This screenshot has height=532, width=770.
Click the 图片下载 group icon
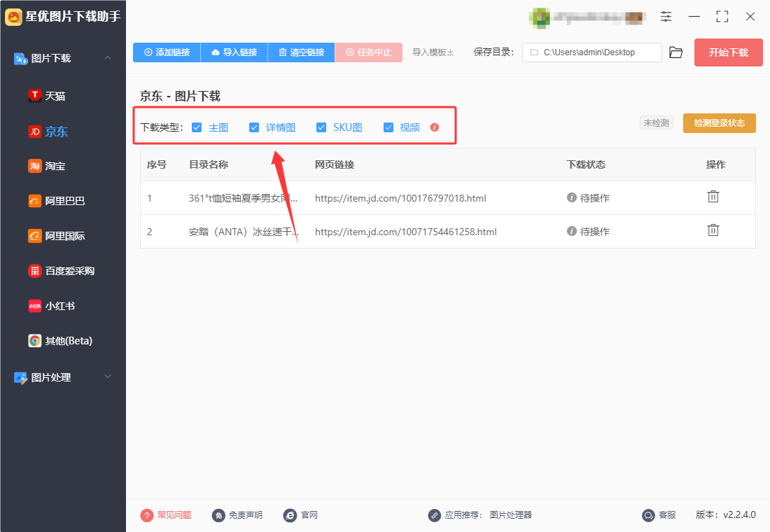click(x=20, y=59)
